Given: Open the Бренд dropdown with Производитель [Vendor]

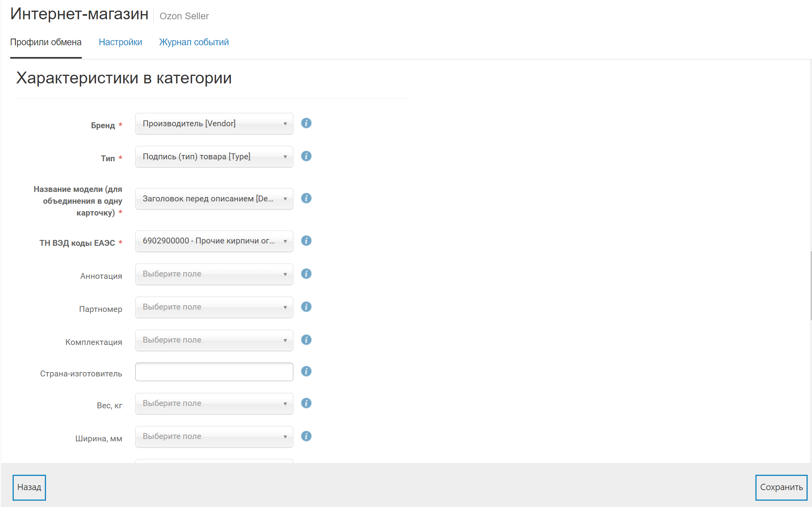Looking at the screenshot, I should [214, 124].
